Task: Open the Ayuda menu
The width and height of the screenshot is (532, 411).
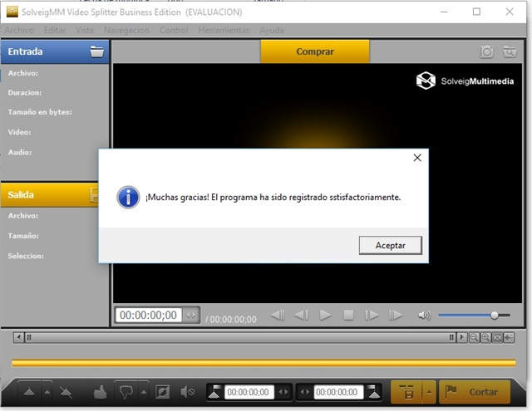Action: pos(272,30)
